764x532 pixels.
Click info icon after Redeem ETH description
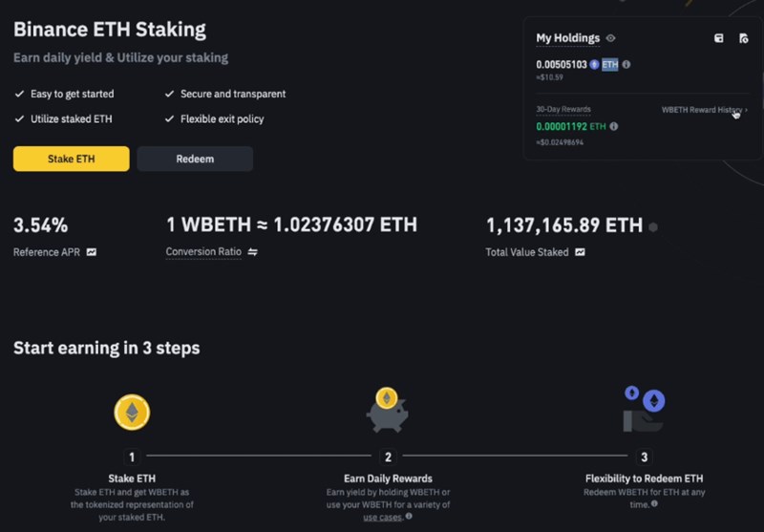655,504
